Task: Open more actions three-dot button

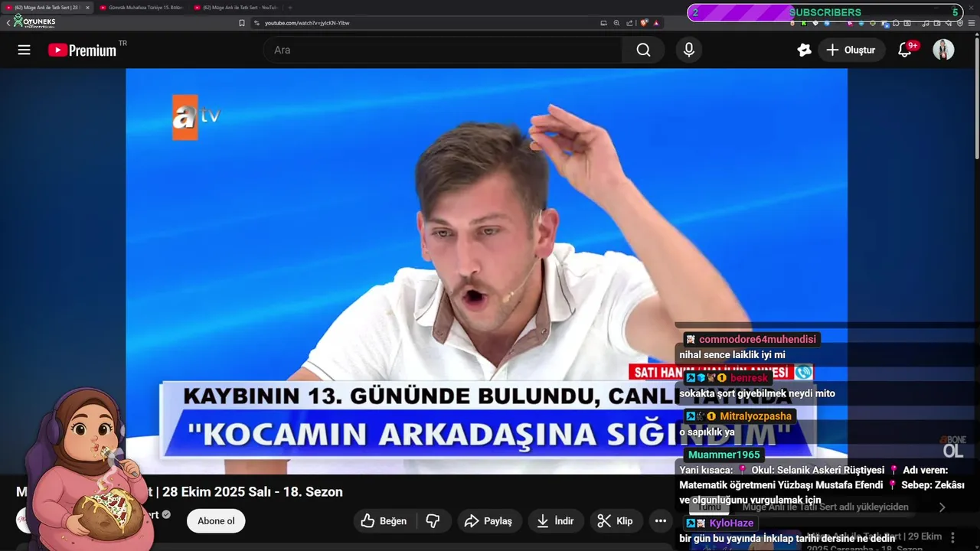Action: (660, 521)
